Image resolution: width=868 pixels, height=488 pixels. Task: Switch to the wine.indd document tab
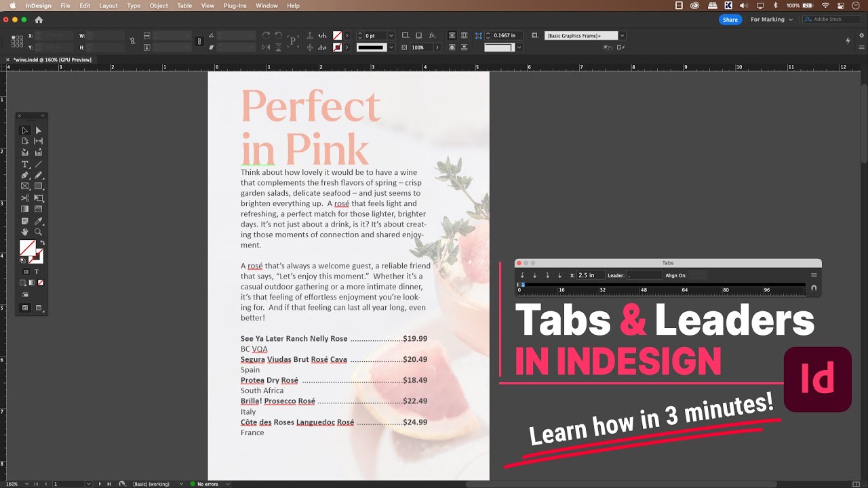tap(51, 60)
